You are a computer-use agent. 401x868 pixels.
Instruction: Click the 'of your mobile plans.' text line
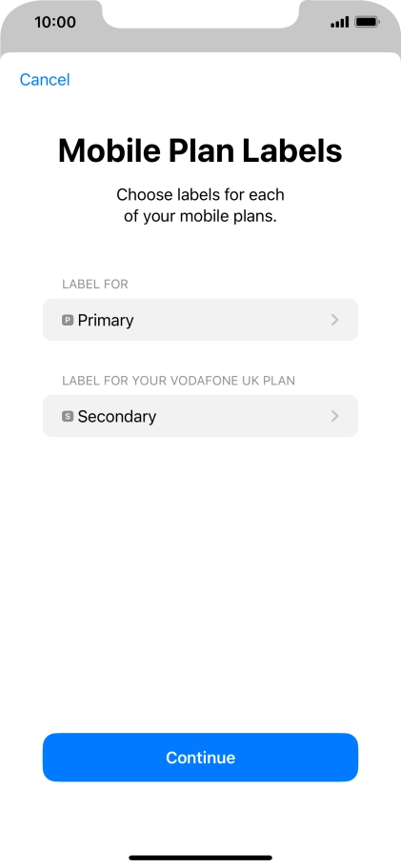(x=200, y=216)
